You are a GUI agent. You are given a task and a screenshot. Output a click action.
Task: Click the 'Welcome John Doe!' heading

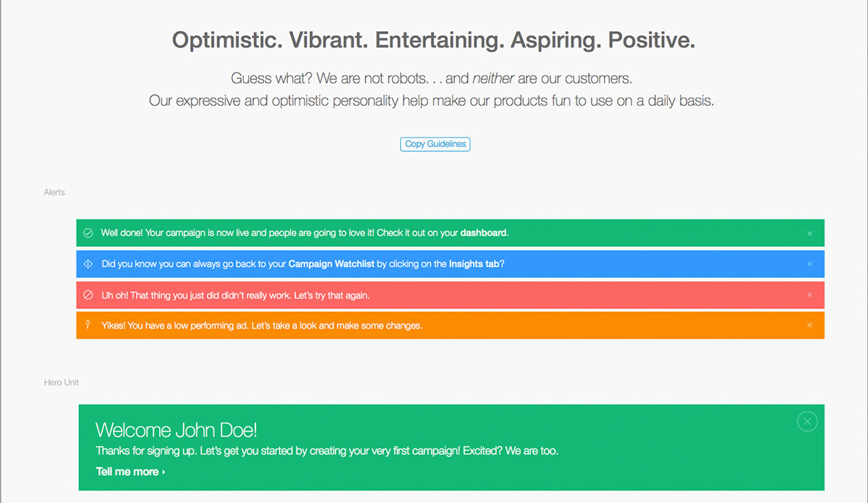pyautogui.click(x=176, y=431)
